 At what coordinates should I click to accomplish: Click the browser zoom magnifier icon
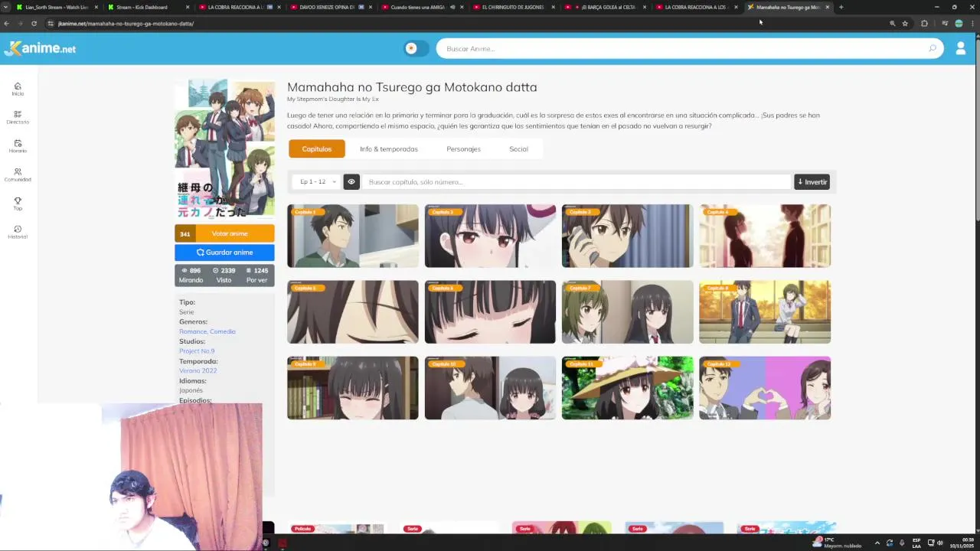click(892, 24)
